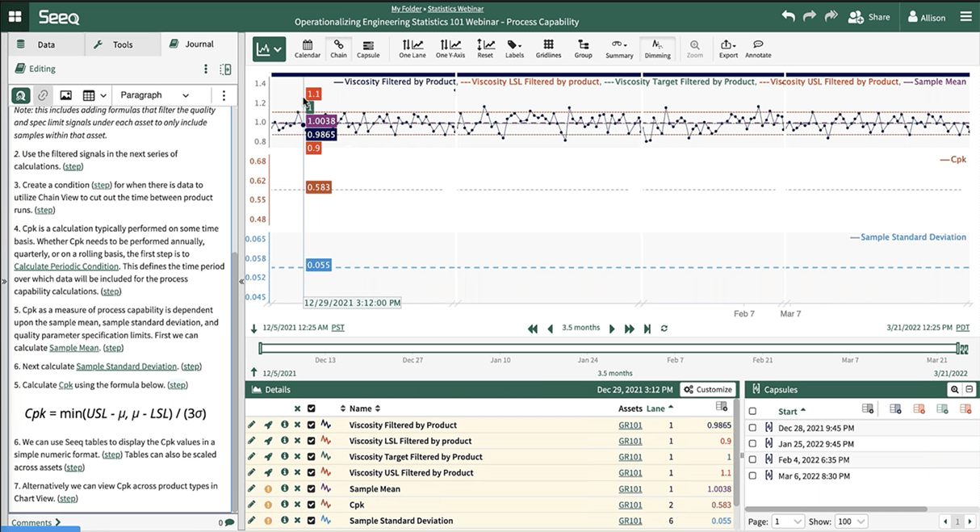Switch to Calendar view
980x532 pixels.
[x=308, y=49]
